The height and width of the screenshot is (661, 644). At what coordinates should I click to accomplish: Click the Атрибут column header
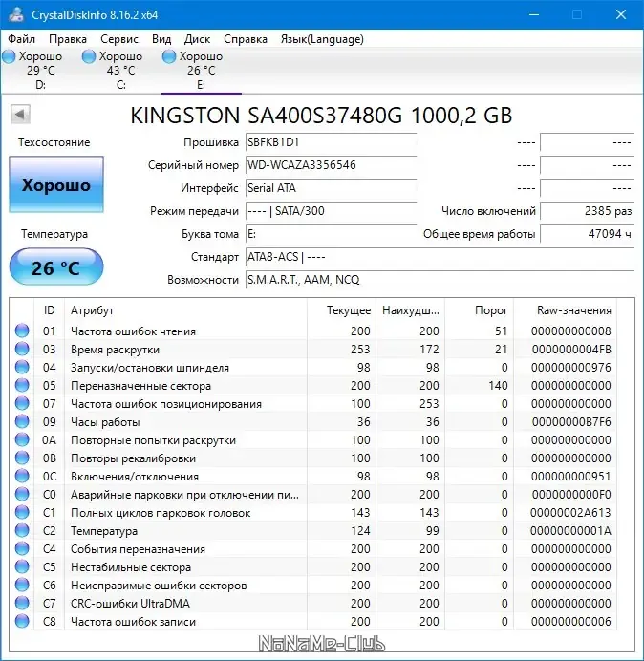tap(185, 310)
